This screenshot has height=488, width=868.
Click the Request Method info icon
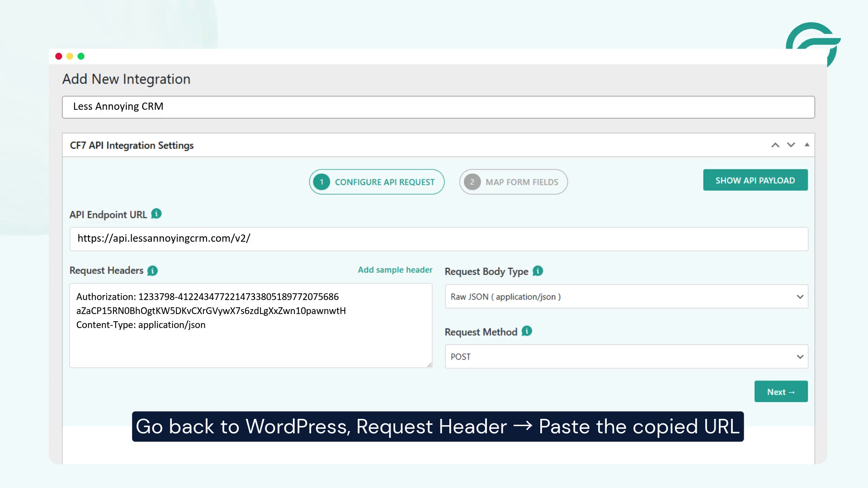point(527,331)
